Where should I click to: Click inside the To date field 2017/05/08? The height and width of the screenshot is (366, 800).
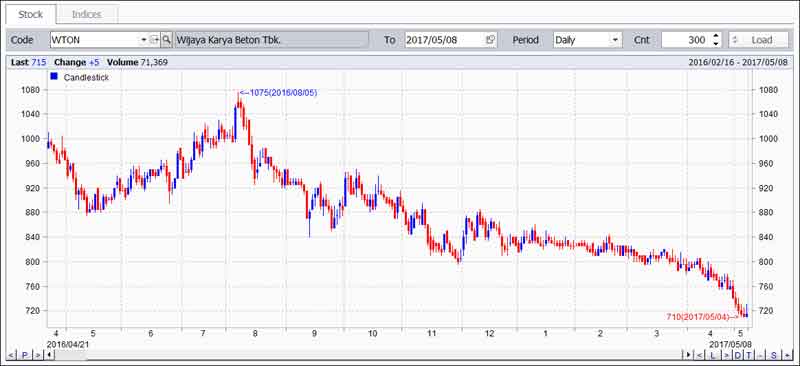click(444, 39)
